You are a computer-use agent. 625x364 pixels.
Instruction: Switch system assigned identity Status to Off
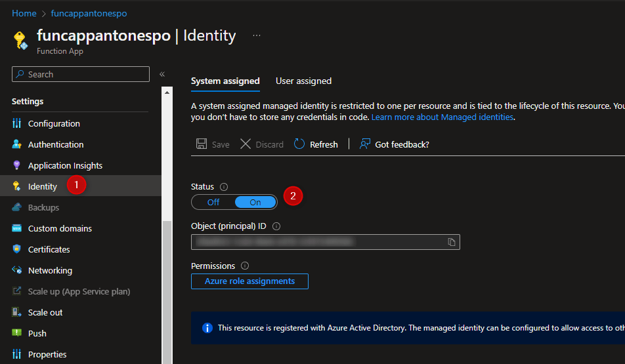[213, 202]
